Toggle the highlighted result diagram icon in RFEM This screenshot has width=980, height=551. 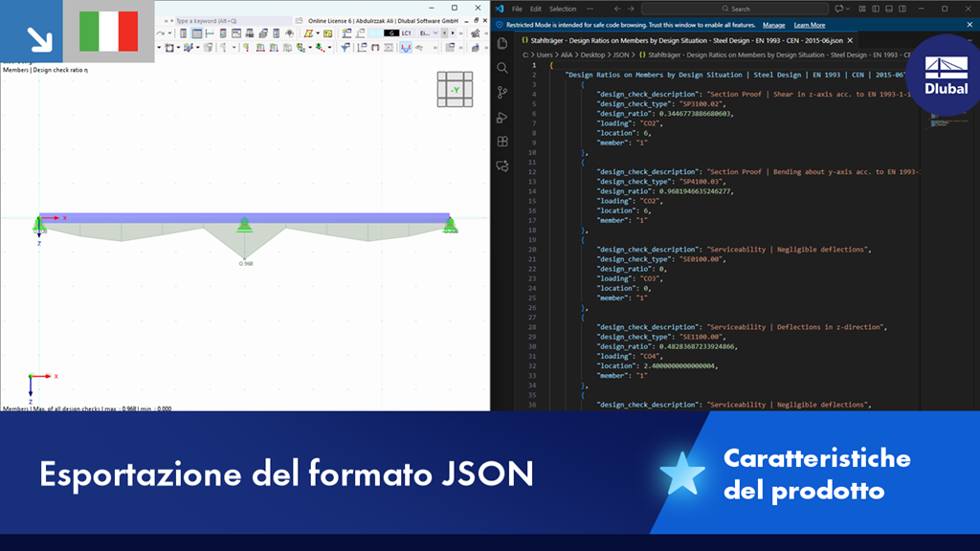pos(406,48)
